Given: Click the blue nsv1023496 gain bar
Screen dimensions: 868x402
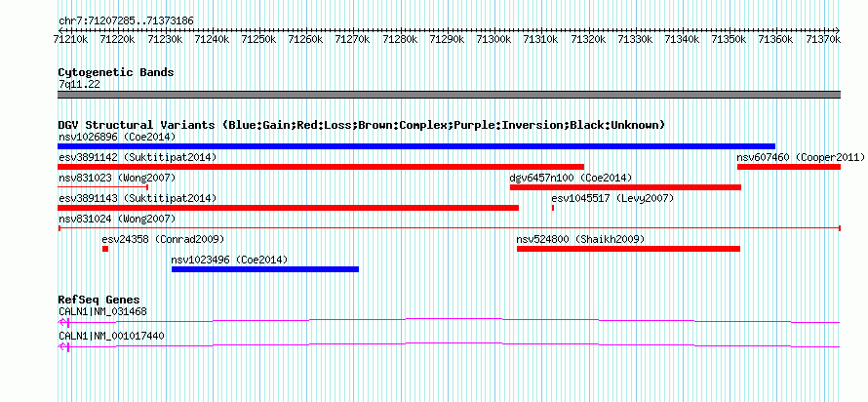Looking at the screenshot, I should point(265,269).
